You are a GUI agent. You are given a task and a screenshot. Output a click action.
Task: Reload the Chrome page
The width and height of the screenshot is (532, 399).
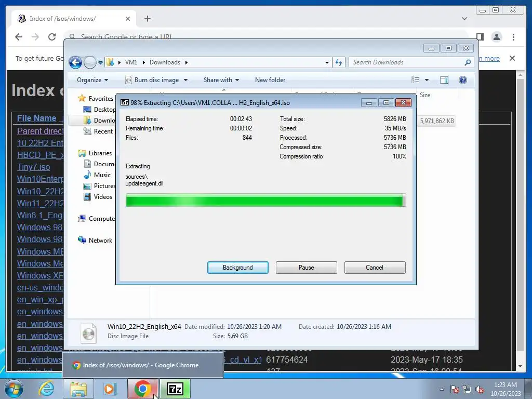point(52,37)
